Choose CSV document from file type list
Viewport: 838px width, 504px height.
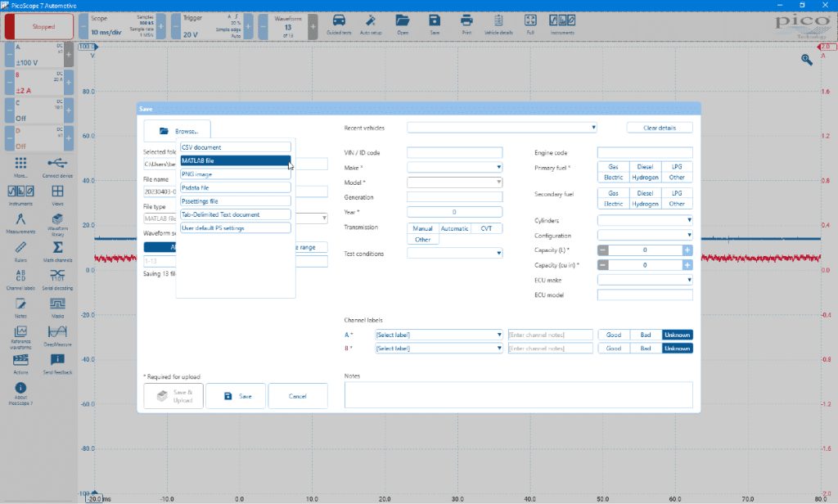coord(235,147)
